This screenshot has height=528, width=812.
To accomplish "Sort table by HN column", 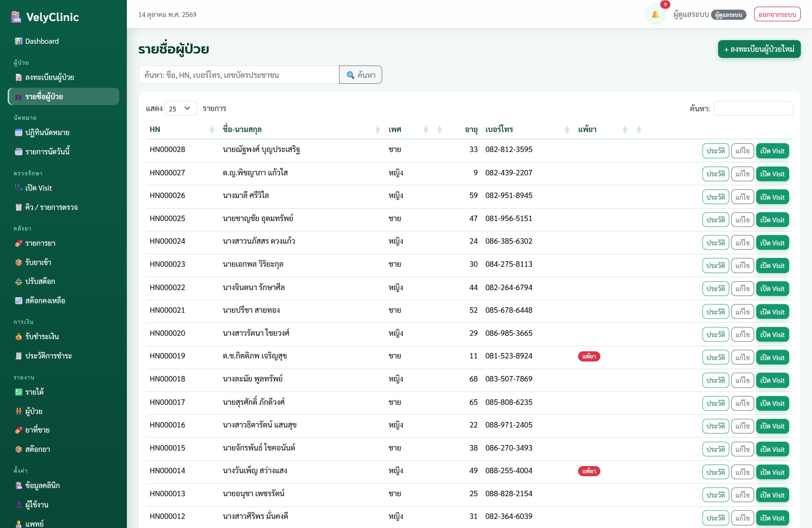I will pyautogui.click(x=181, y=130).
